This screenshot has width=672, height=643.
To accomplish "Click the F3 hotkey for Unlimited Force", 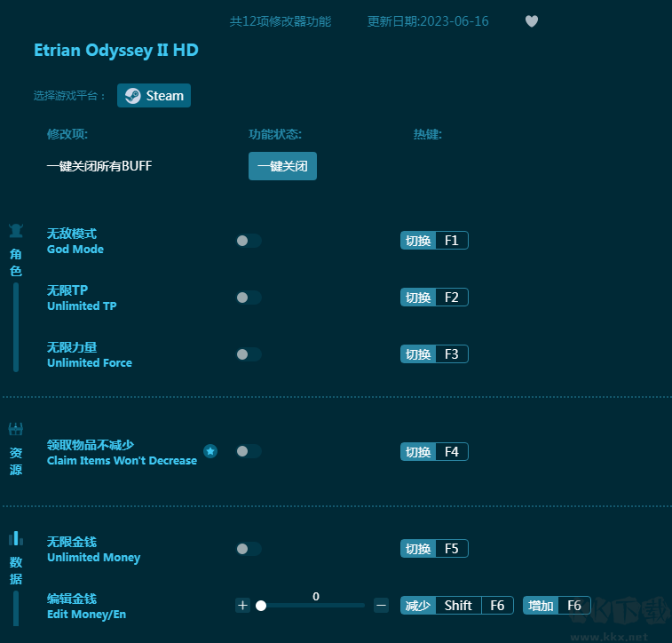I will (434, 354).
